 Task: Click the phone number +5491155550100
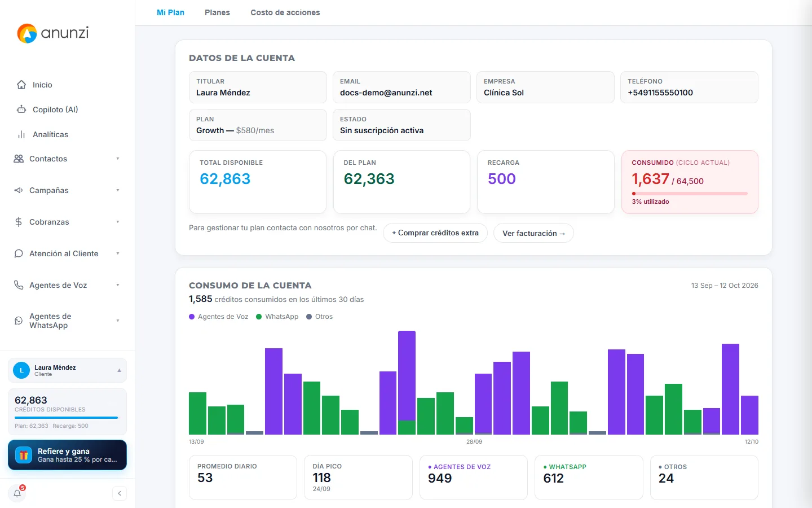tap(660, 93)
